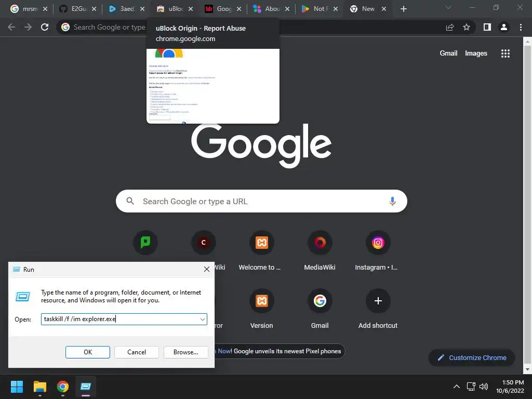Confirm the Run dialog with OK
Viewport: 532px width, 399px height.
coord(87,352)
